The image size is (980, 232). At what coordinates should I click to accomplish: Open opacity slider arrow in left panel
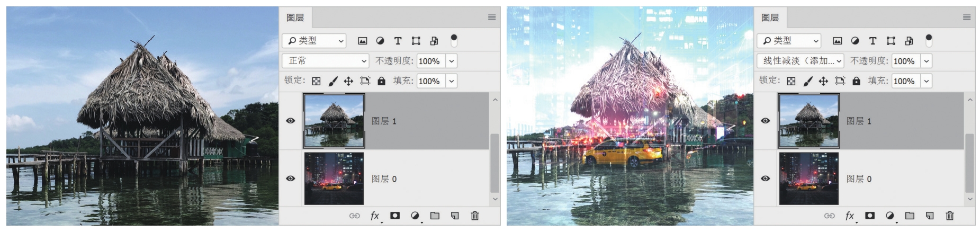point(452,61)
